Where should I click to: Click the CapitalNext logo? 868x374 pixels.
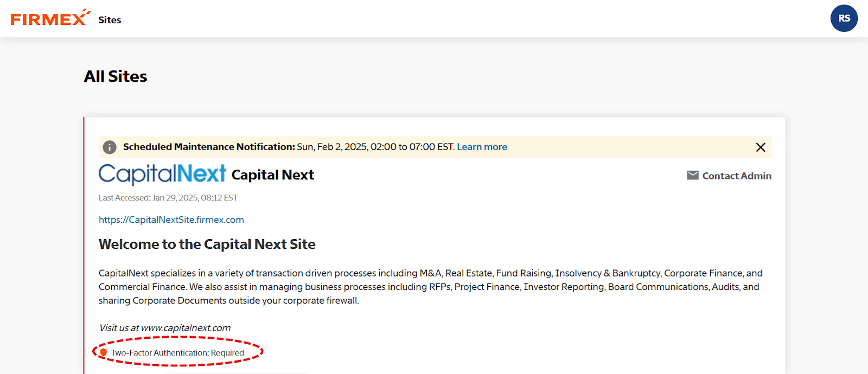click(x=162, y=174)
